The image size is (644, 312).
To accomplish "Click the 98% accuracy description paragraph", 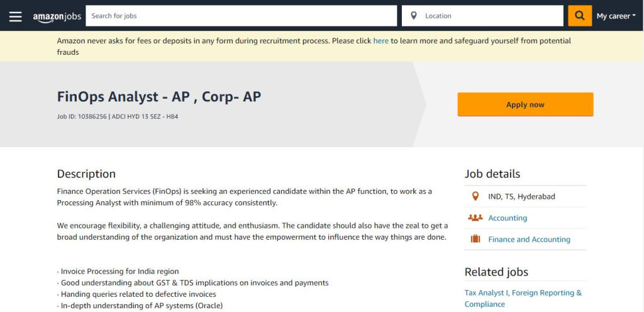I will [x=245, y=197].
